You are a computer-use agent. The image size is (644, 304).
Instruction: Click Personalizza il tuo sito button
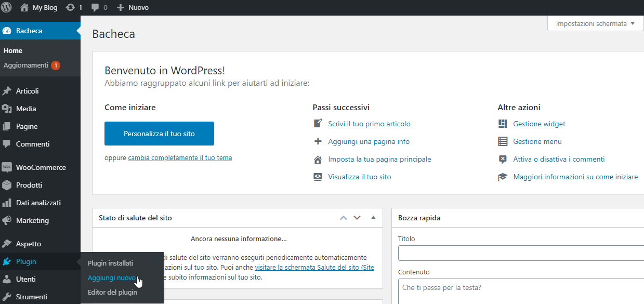tap(159, 134)
